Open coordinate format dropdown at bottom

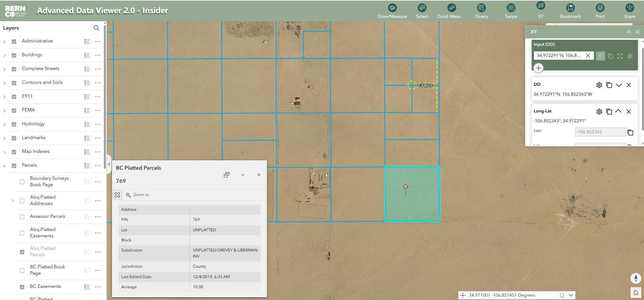pos(570,295)
